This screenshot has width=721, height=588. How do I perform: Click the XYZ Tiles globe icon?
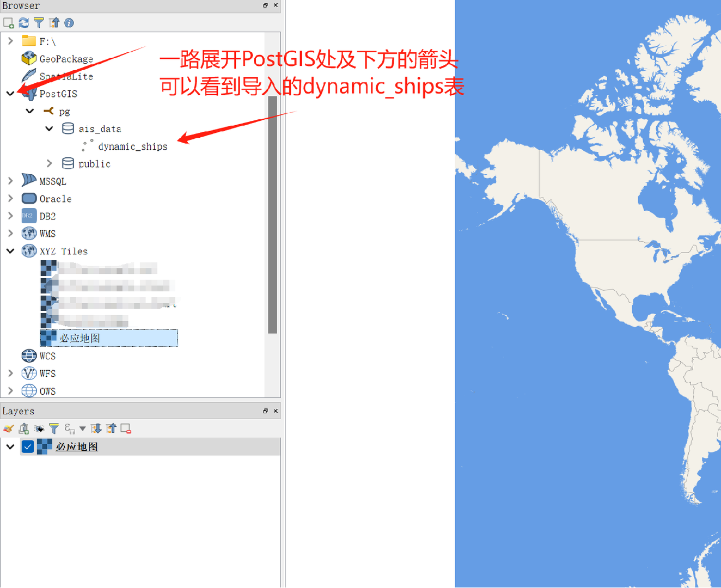[29, 251]
